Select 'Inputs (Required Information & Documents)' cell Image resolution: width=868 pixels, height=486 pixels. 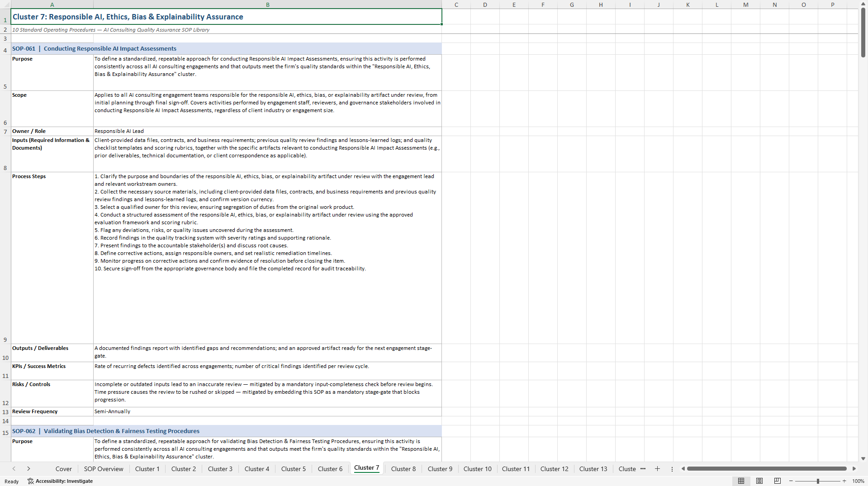pyautogui.click(x=52, y=154)
